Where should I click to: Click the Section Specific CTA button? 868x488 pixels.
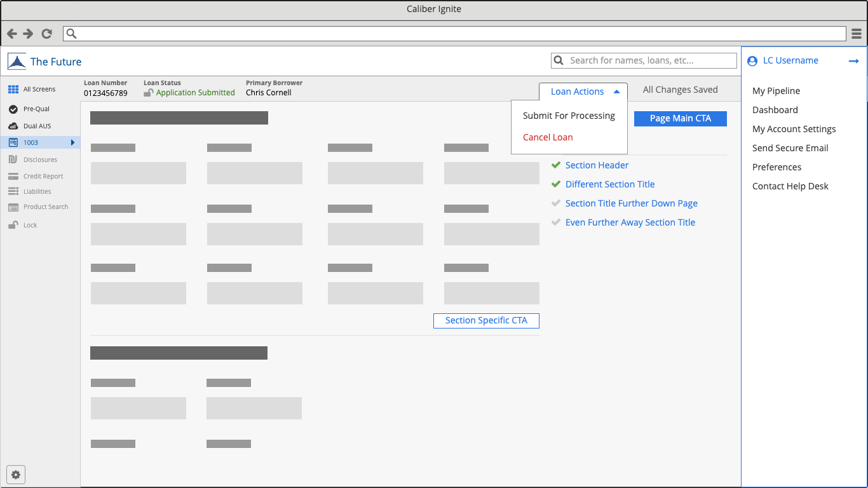(486, 321)
